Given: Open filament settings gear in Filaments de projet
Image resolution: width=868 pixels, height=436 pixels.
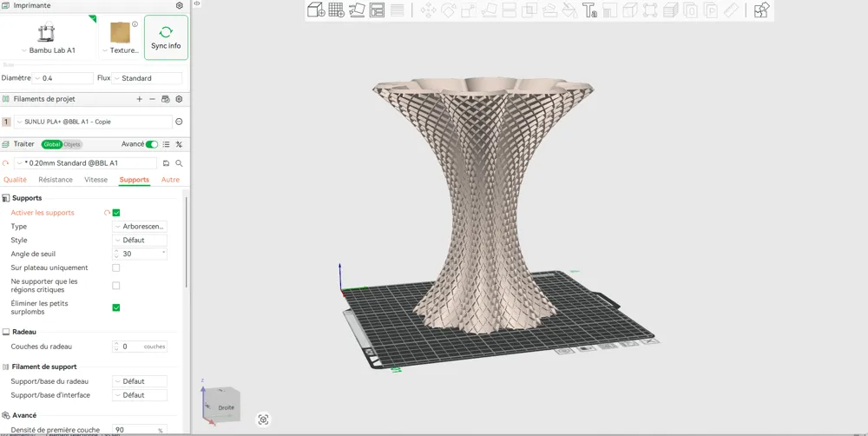Looking at the screenshot, I should click(179, 99).
